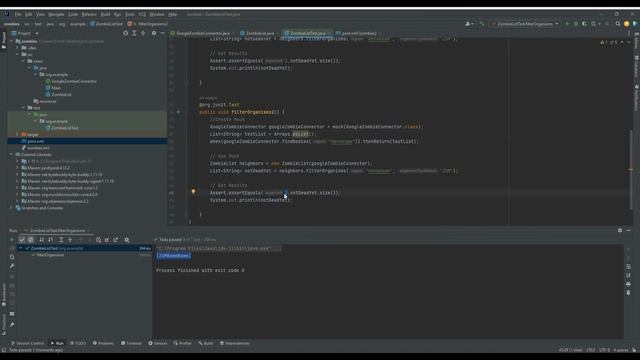640x360 pixels.
Task: Open Project panel settings gear
Action: coord(154,33)
